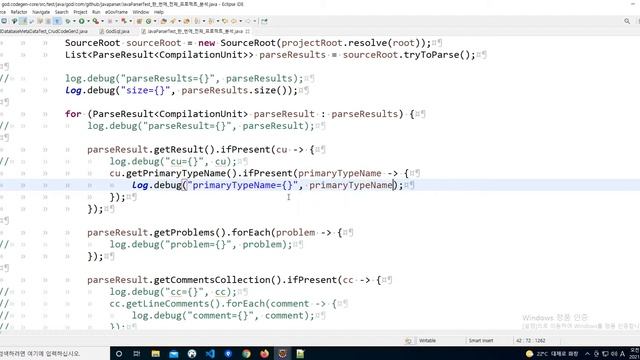Click the Windows taskbar search box
The height and width of the screenshot is (360, 640).
pos(55,353)
